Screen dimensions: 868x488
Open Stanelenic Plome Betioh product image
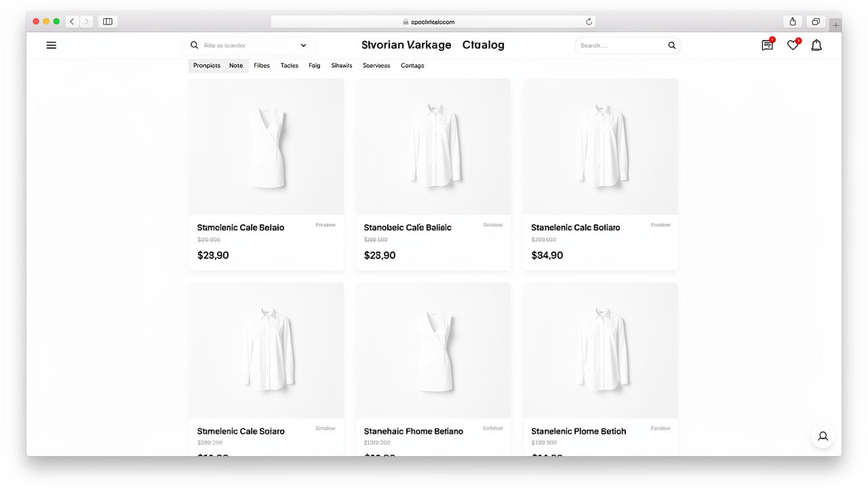pos(601,350)
